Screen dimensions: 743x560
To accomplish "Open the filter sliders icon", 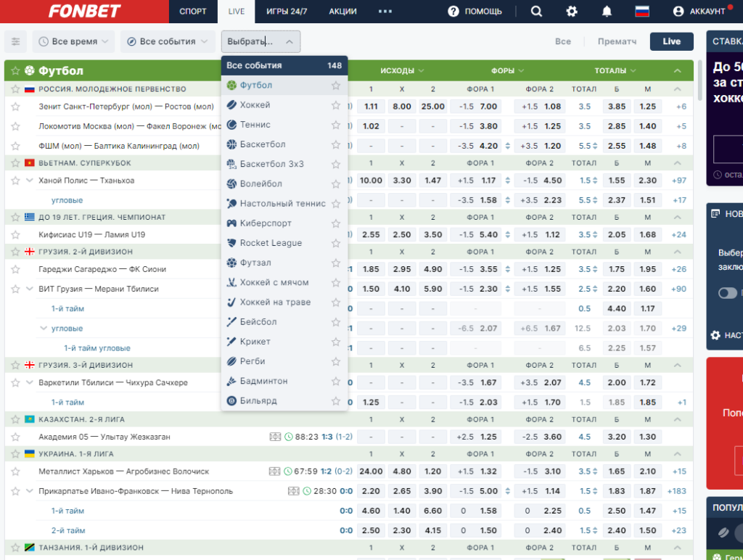I will [16, 41].
